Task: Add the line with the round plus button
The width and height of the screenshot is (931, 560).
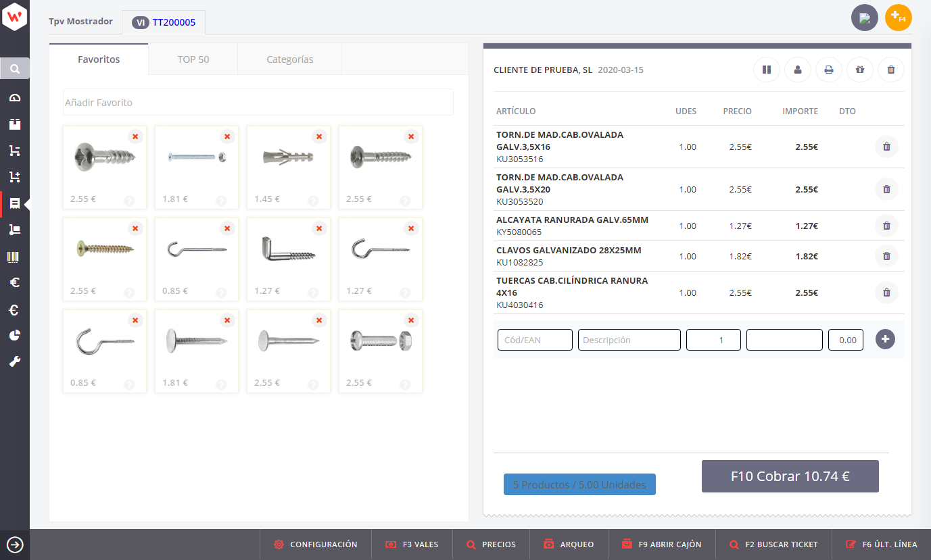Action: (x=886, y=339)
